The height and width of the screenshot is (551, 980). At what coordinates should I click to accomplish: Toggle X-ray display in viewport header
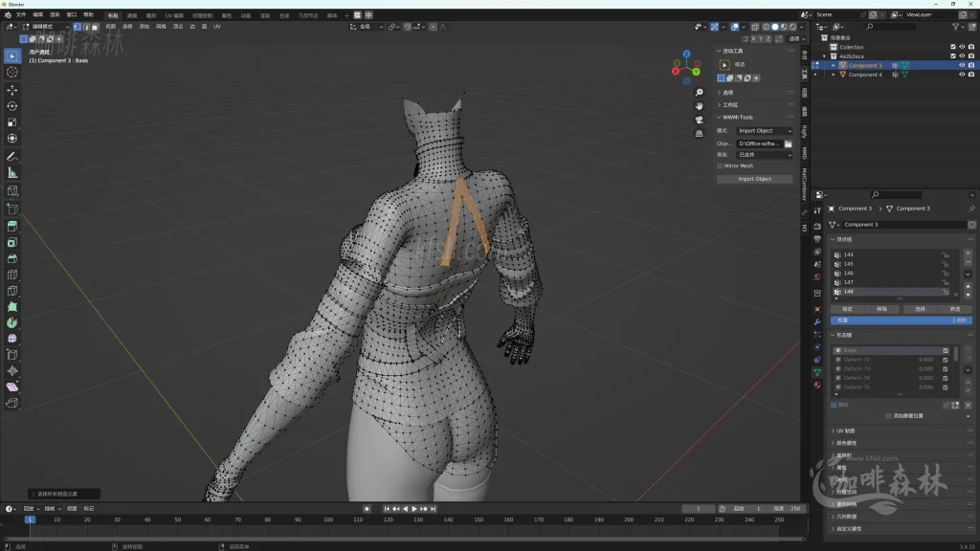coord(755,27)
